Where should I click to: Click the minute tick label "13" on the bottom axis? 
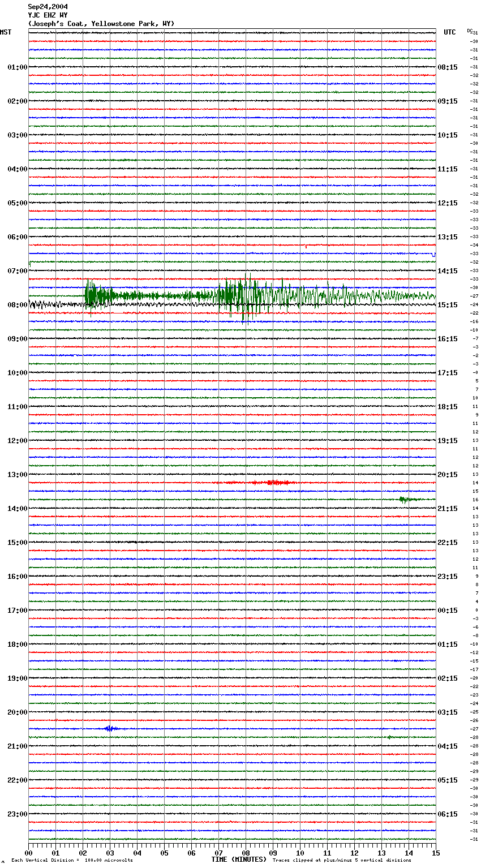pyautogui.click(x=381, y=853)
